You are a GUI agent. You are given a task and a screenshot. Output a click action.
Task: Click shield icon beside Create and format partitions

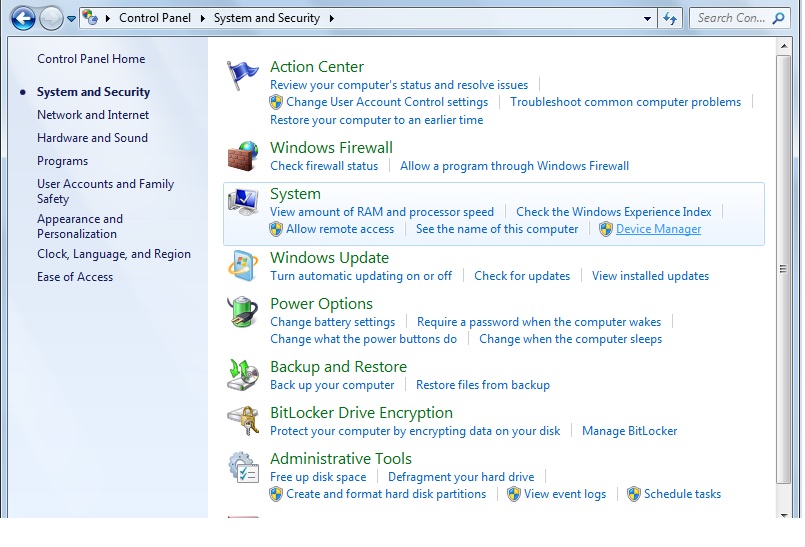coord(276,494)
